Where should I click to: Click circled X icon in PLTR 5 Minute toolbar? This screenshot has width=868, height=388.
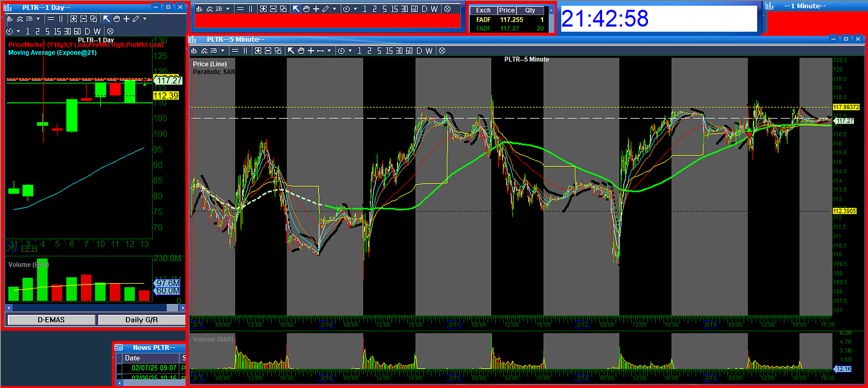pyautogui.click(x=442, y=51)
